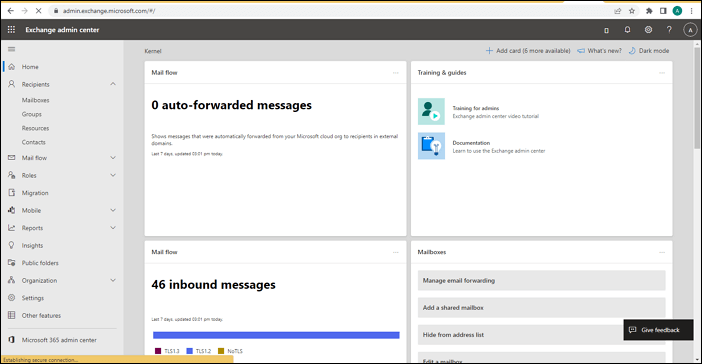Click browser share page icon
This screenshot has height=364, width=702.
(618, 11)
